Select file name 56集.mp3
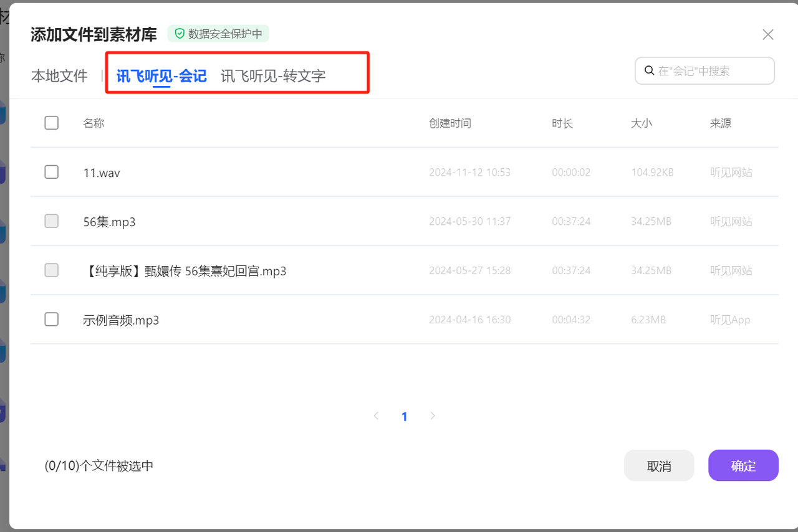This screenshot has height=532, width=798. click(x=109, y=222)
